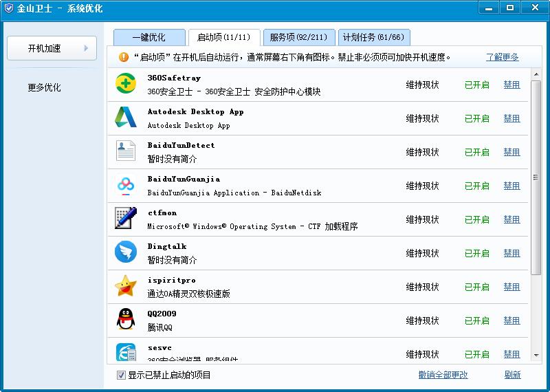Click 维持现状 in the BaiduYunGuanjia row
This screenshot has height=392, width=550.
pos(422,186)
